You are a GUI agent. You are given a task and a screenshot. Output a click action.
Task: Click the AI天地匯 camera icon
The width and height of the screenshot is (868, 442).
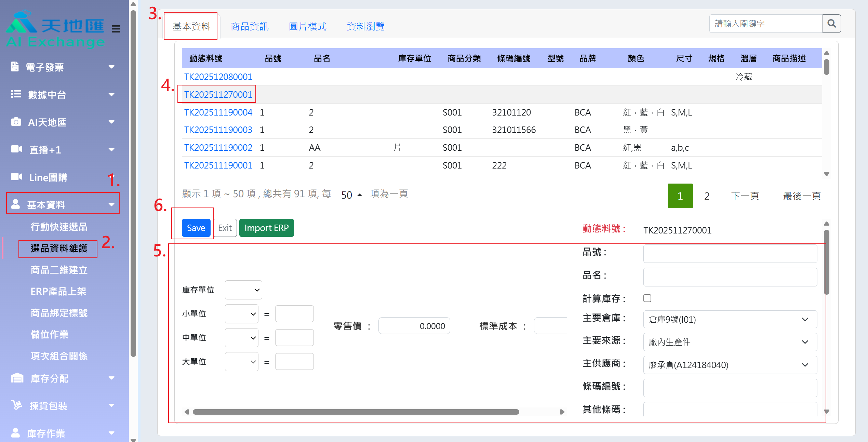pos(16,122)
